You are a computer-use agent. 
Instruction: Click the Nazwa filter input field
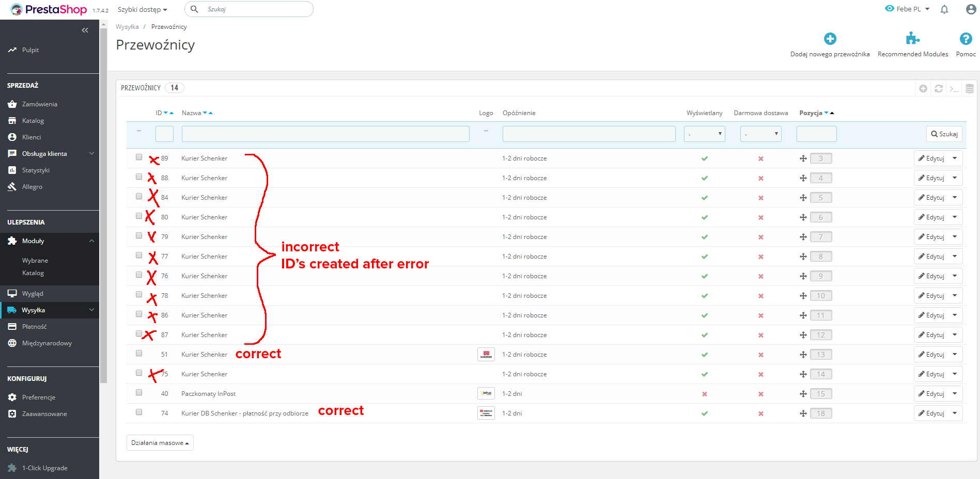point(325,134)
